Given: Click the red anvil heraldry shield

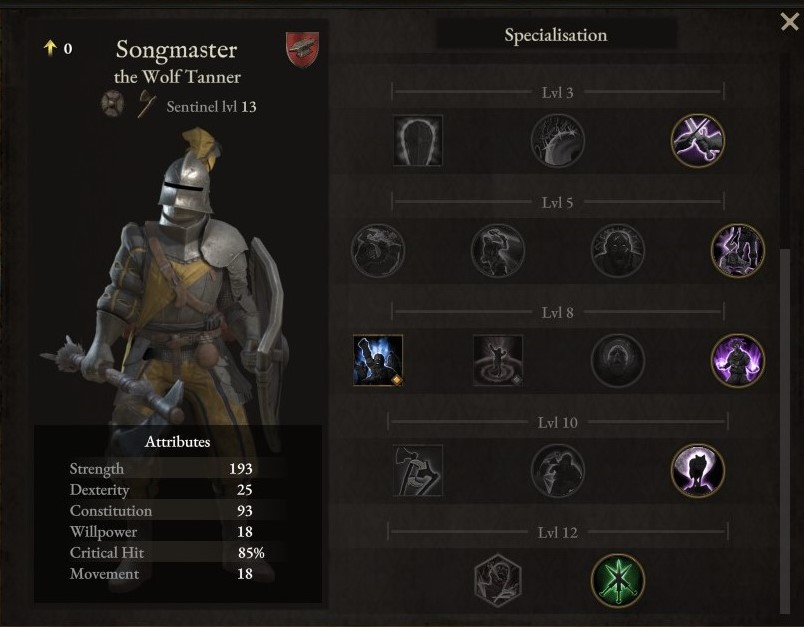Looking at the screenshot, I should click(303, 50).
